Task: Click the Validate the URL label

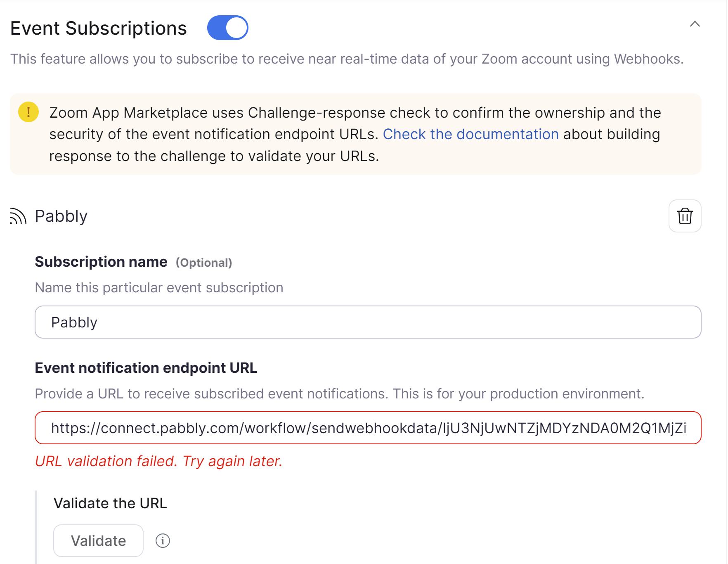Action: pos(110,503)
